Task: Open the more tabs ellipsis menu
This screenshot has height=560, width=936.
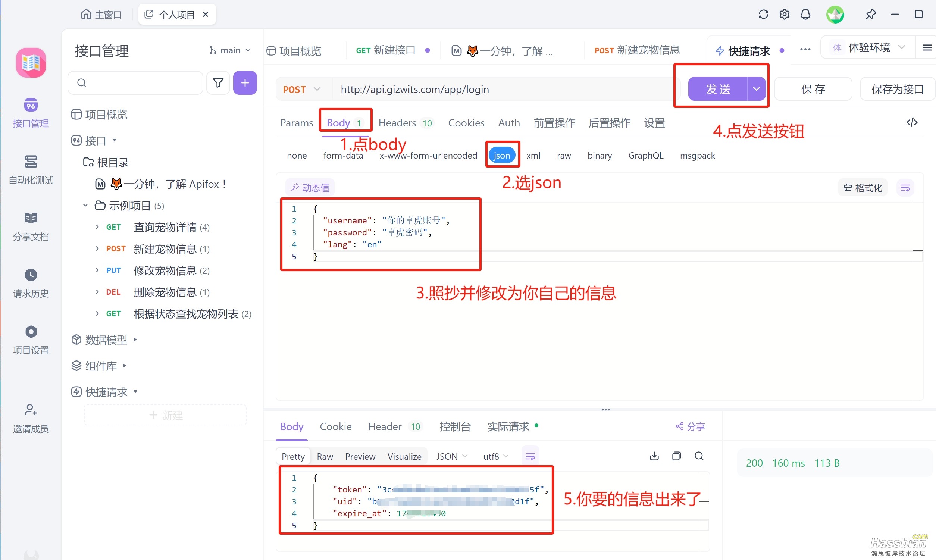Action: pos(805,50)
